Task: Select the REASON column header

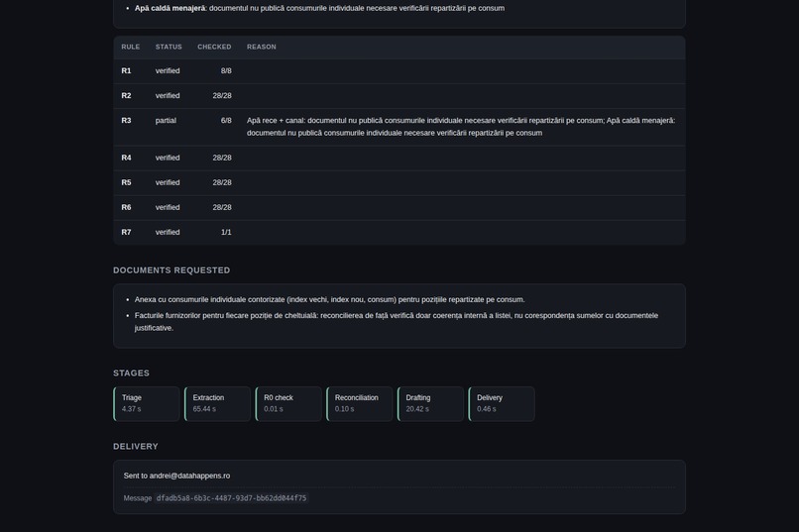Action: pyautogui.click(x=262, y=47)
